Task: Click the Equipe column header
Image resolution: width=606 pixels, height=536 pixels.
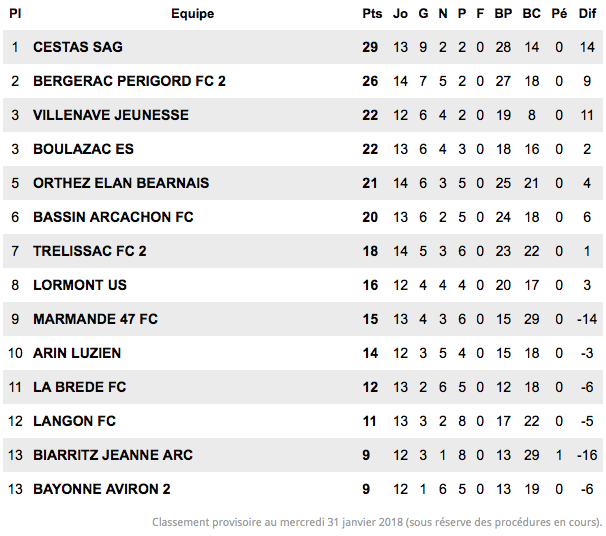Action: point(192,14)
